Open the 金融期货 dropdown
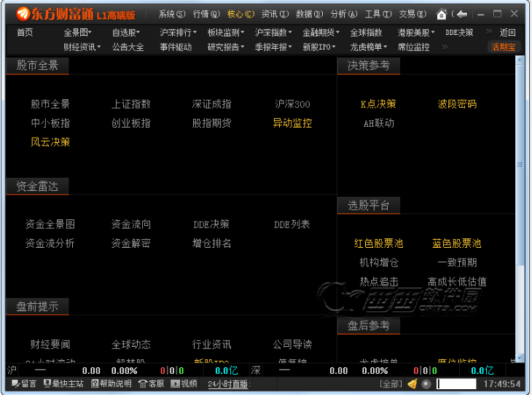Image resolution: width=532 pixels, height=395 pixels. click(321, 33)
